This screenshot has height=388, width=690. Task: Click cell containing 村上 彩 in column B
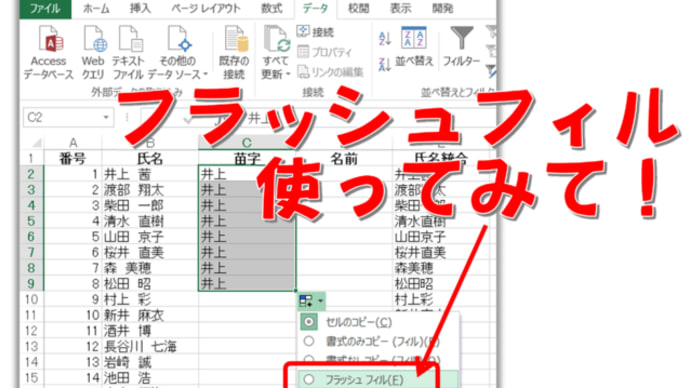coord(150,300)
